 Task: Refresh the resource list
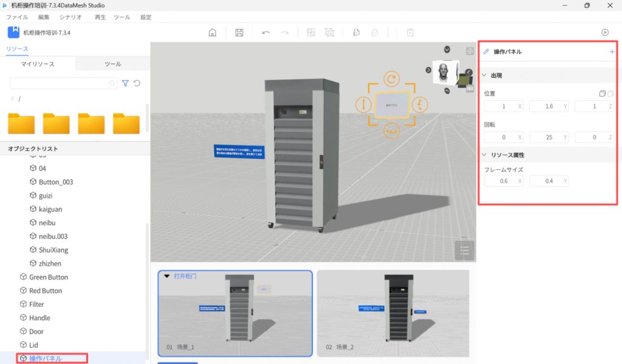(137, 83)
